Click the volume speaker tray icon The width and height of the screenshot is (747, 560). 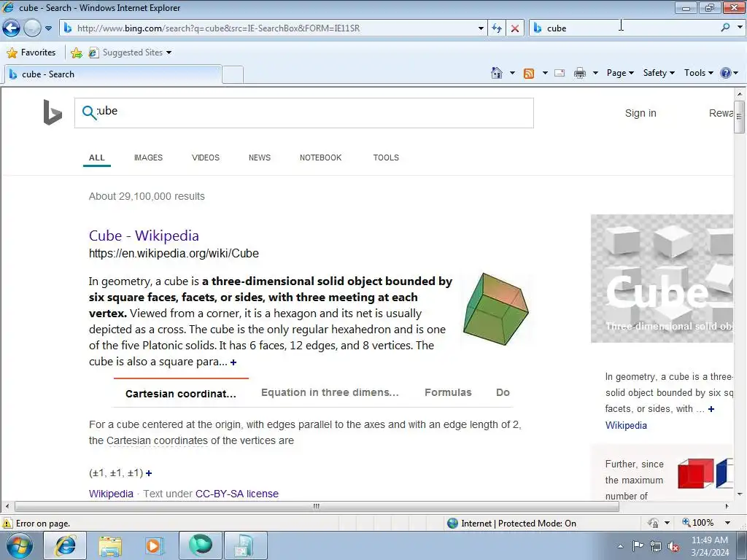(x=673, y=546)
